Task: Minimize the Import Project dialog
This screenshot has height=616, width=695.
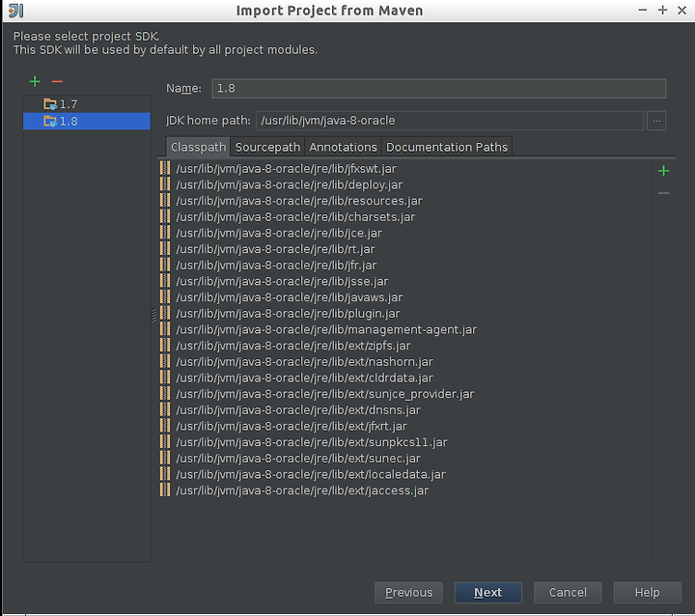Action: point(642,11)
